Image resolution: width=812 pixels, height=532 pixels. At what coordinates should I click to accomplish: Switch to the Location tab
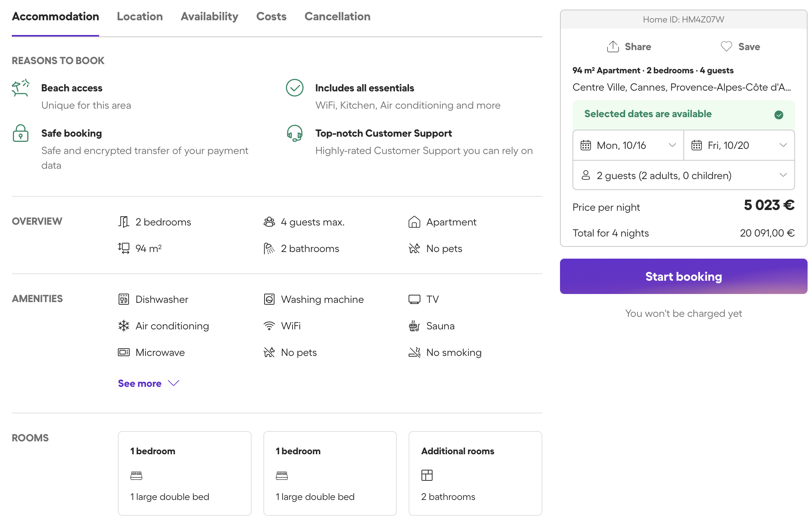click(140, 17)
